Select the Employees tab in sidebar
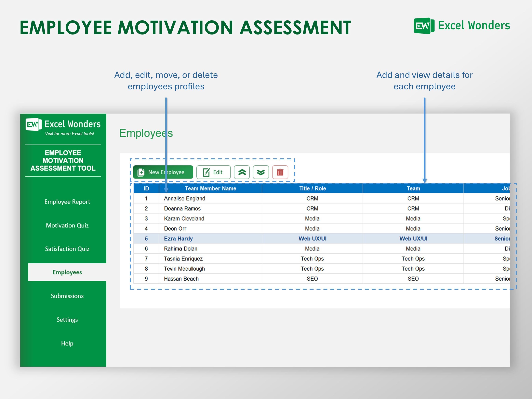The width and height of the screenshot is (532, 399). 67,272
